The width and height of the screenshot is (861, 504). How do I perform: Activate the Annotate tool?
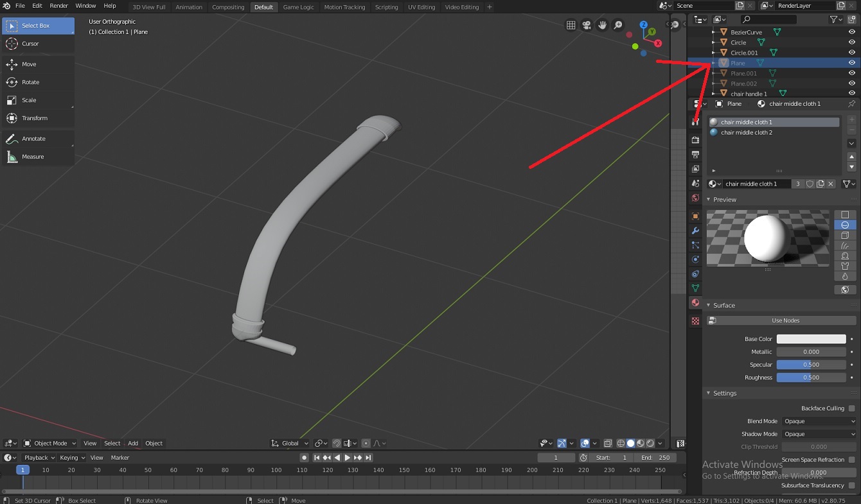38,139
